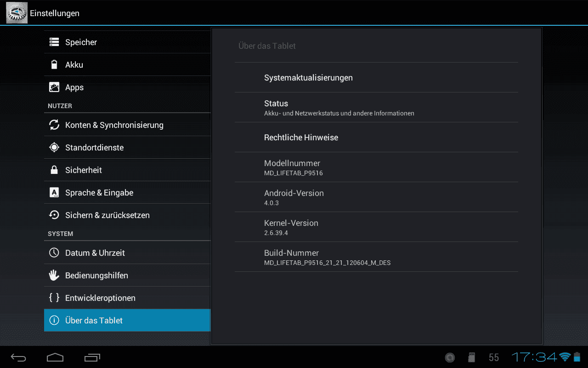Tap the Einstellungen title in action bar
588x368 pixels.
pyautogui.click(x=55, y=13)
